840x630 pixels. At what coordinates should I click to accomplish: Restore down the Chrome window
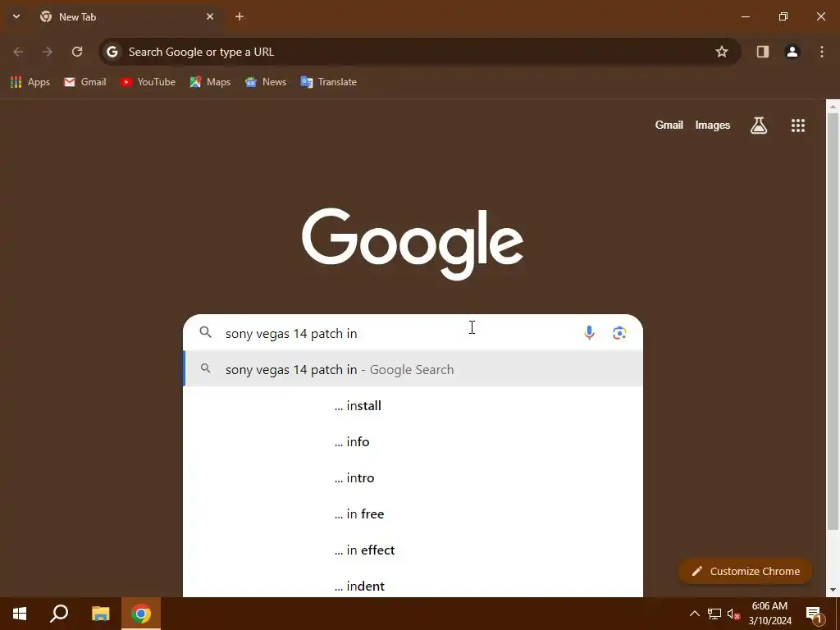point(783,16)
